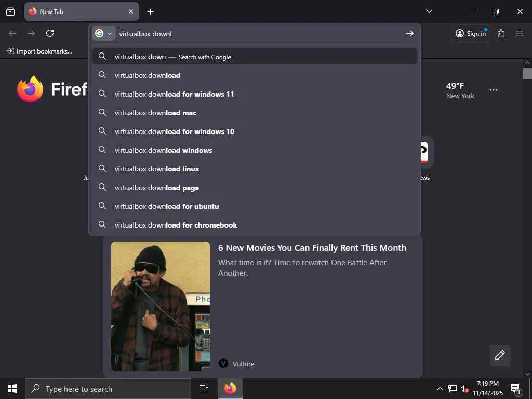Choose suggestion 'virtualbox download mac'
532x399 pixels.
click(255, 113)
